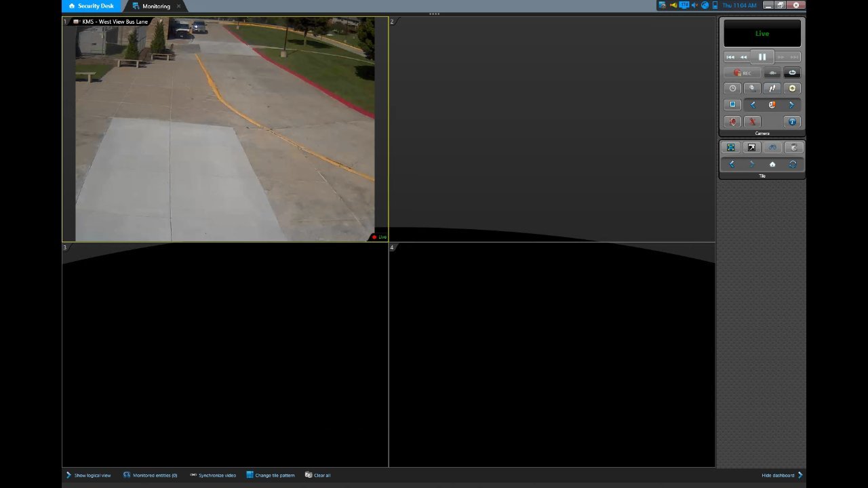
Task: Click the red Live recording indicator
Action: tap(379, 237)
